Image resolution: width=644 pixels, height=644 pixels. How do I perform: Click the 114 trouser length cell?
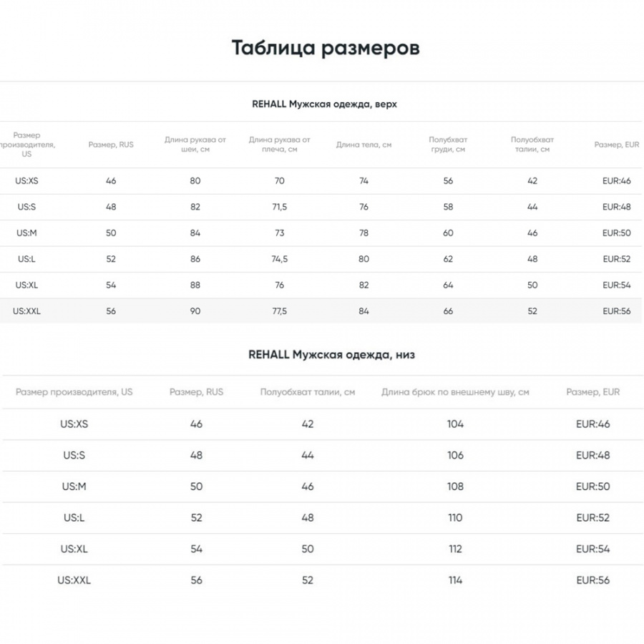(x=455, y=580)
